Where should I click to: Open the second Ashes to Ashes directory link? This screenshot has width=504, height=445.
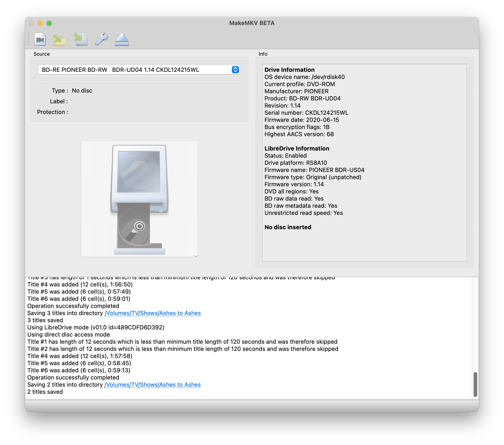(152, 385)
